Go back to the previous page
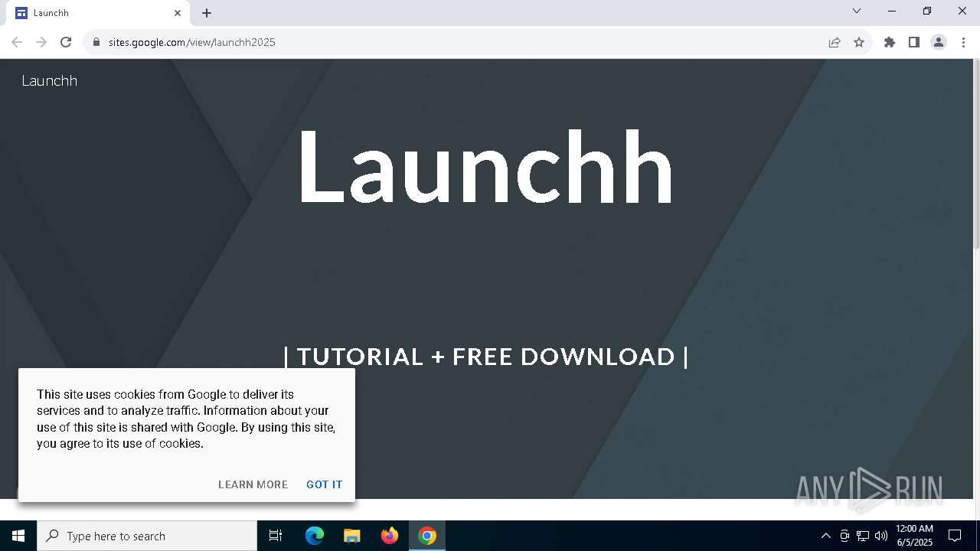This screenshot has height=551, width=980. pyautogui.click(x=17, y=42)
